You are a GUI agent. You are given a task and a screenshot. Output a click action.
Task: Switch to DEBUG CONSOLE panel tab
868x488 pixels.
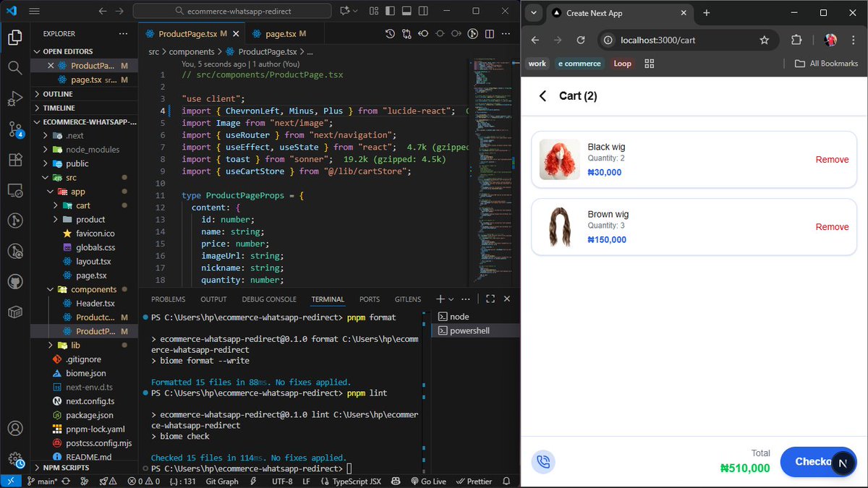[x=269, y=299]
